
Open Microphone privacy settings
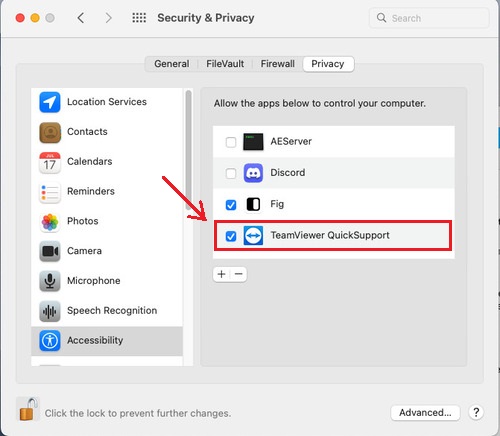[107, 281]
